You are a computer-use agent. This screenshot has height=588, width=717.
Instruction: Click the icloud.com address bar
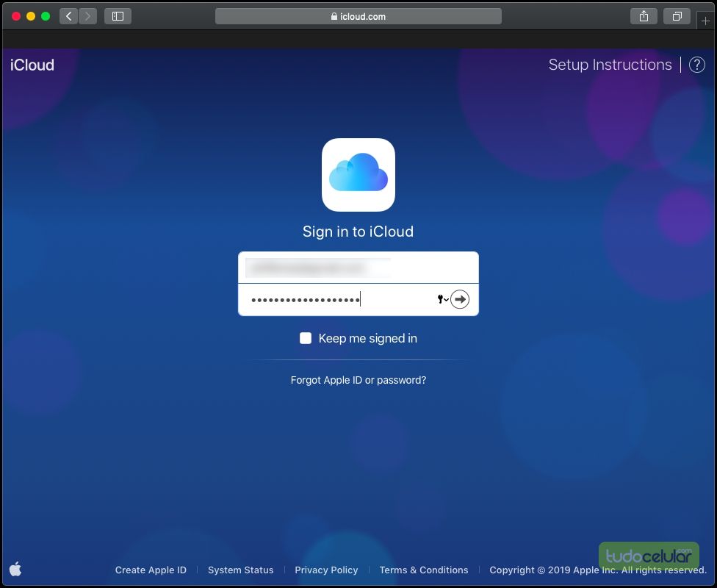point(358,16)
